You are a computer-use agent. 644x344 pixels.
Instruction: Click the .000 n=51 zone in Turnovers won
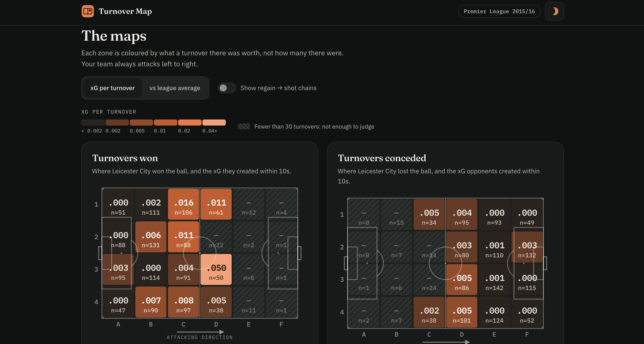[x=118, y=204]
